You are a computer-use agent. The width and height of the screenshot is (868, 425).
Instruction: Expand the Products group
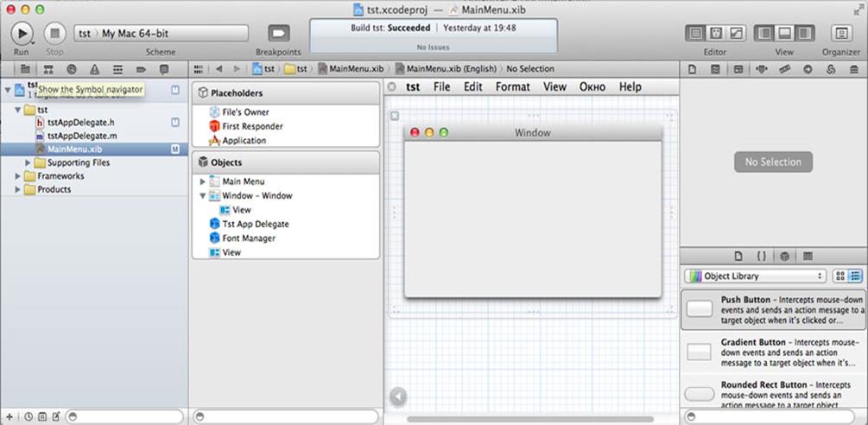pos(18,189)
